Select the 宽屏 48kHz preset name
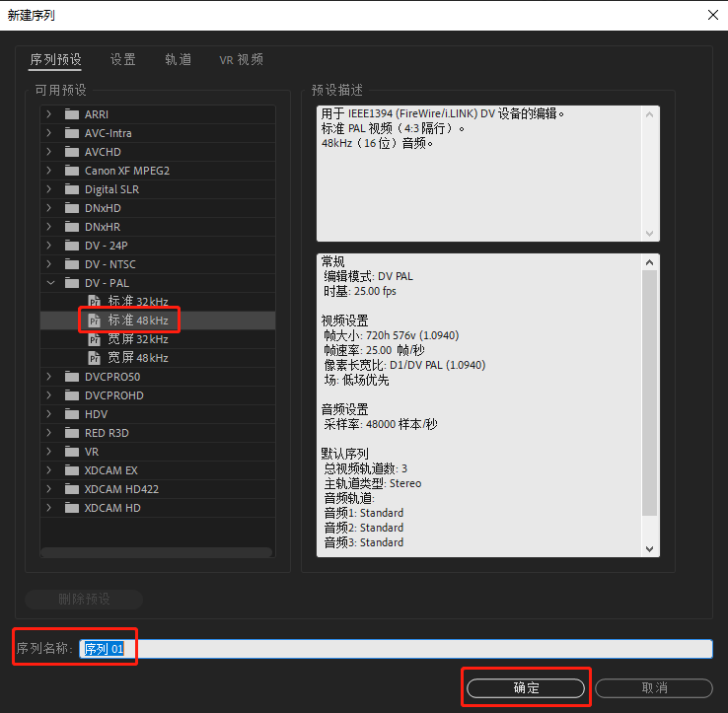Screen dimensions: 728x713 pos(138,358)
